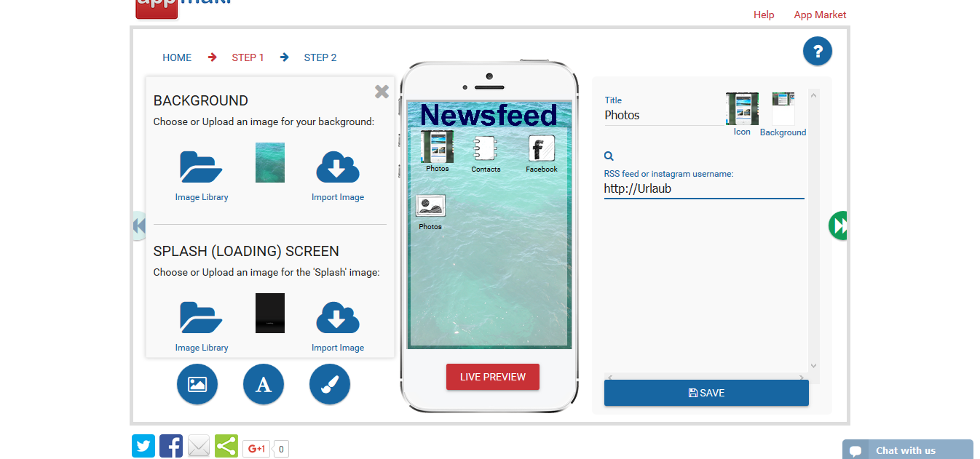Image resolution: width=980 pixels, height=459 pixels.
Task: Tap the Facebook icon in phone preview
Action: pyautogui.click(x=541, y=150)
